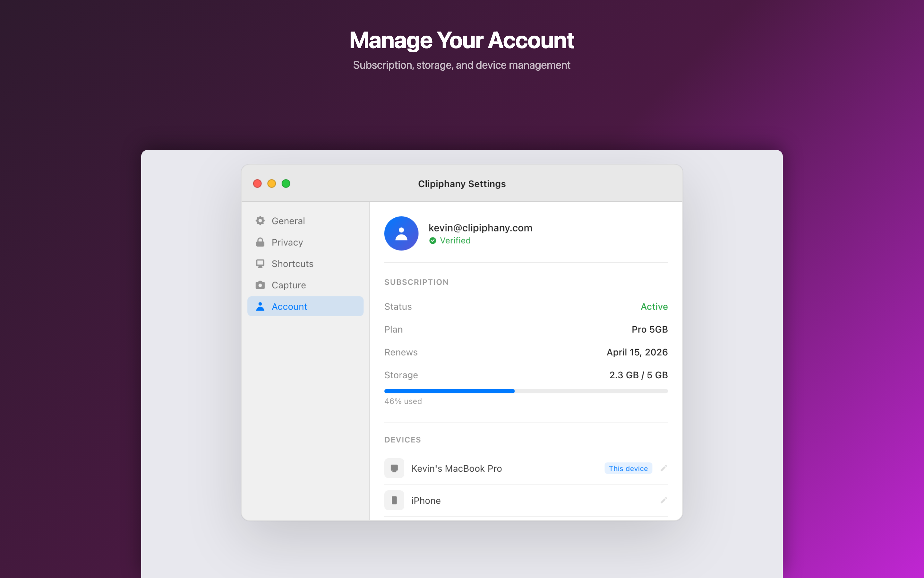Click the green zoom window button
This screenshot has width=924, height=578.
pos(286,183)
